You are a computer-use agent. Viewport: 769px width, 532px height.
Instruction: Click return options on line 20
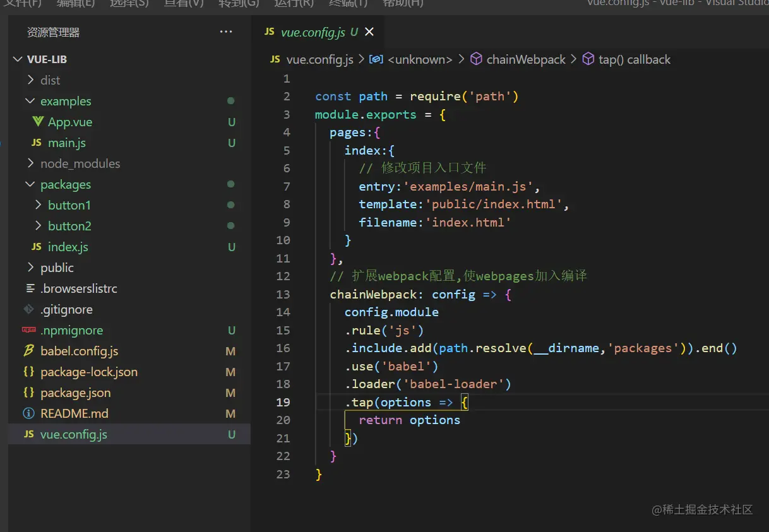click(409, 420)
